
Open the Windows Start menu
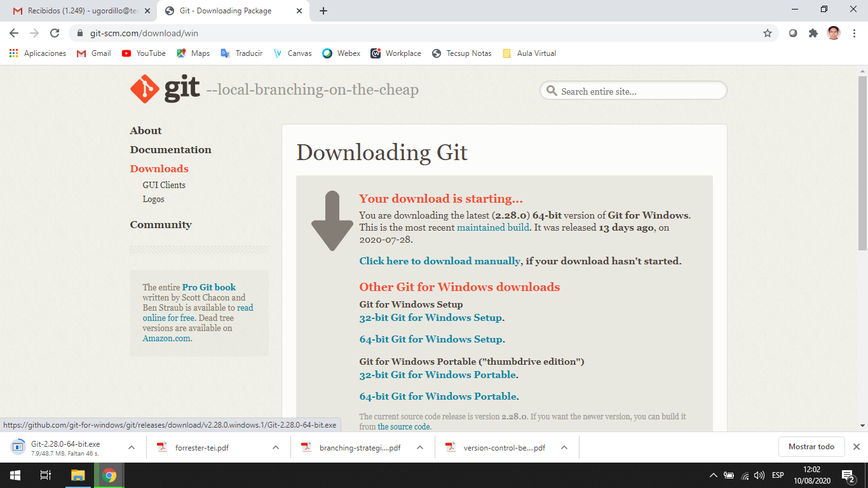click(15, 475)
